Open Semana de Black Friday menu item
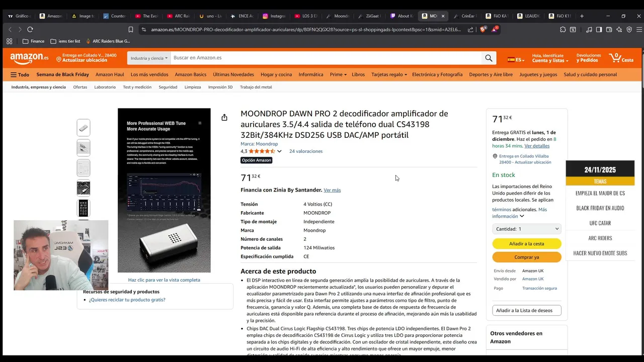 [62, 74]
